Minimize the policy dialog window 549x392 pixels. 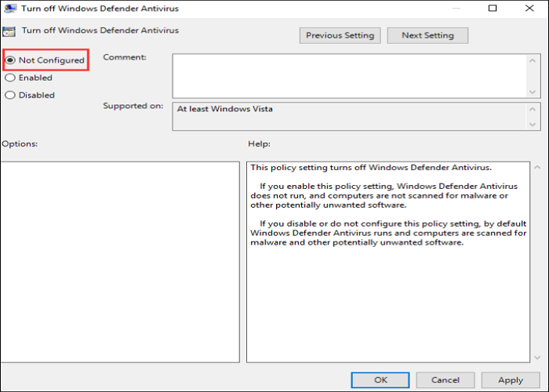point(456,8)
